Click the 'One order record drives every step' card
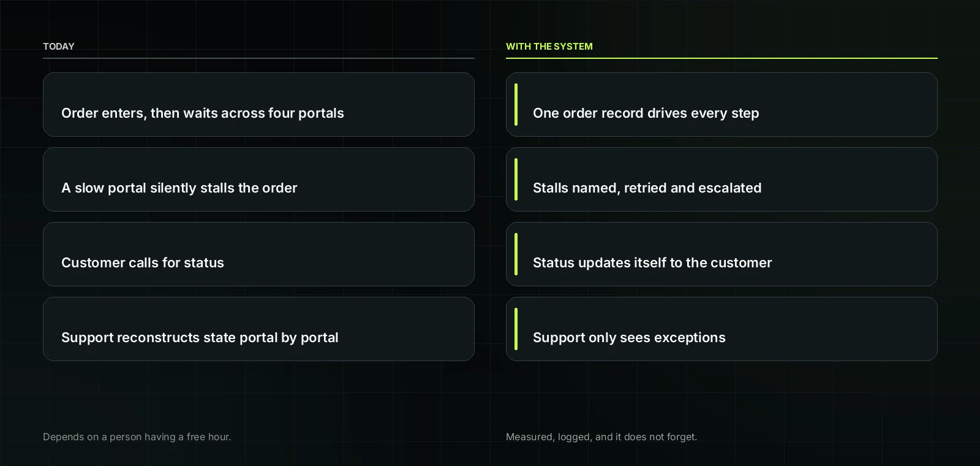 coord(722,105)
